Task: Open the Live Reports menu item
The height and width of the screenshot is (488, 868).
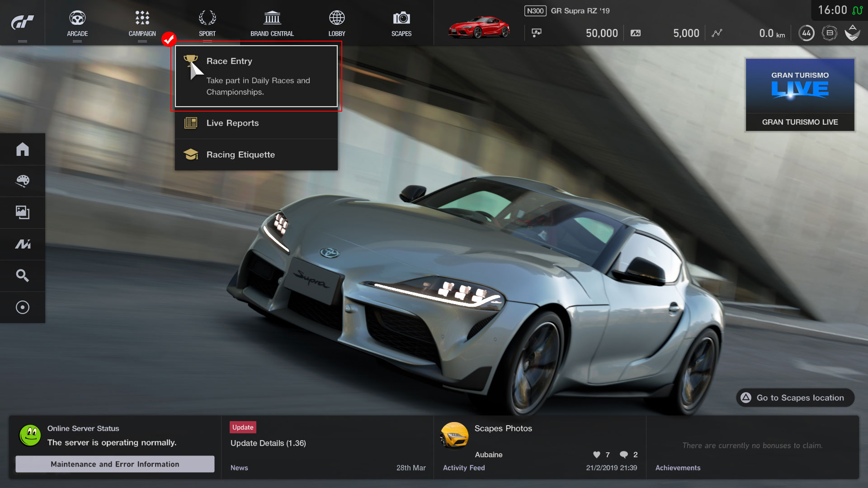Action: [x=256, y=123]
